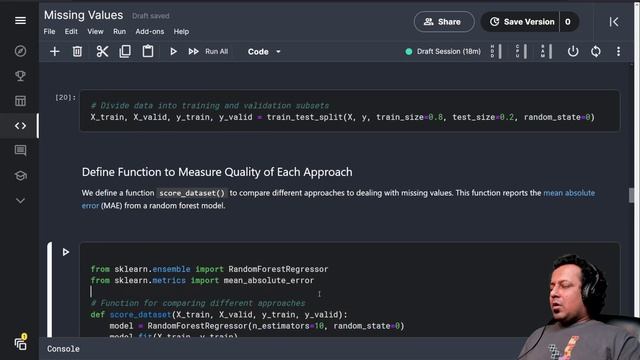View the CPU usage meter
This screenshot has width=640, height=360.
521,51
